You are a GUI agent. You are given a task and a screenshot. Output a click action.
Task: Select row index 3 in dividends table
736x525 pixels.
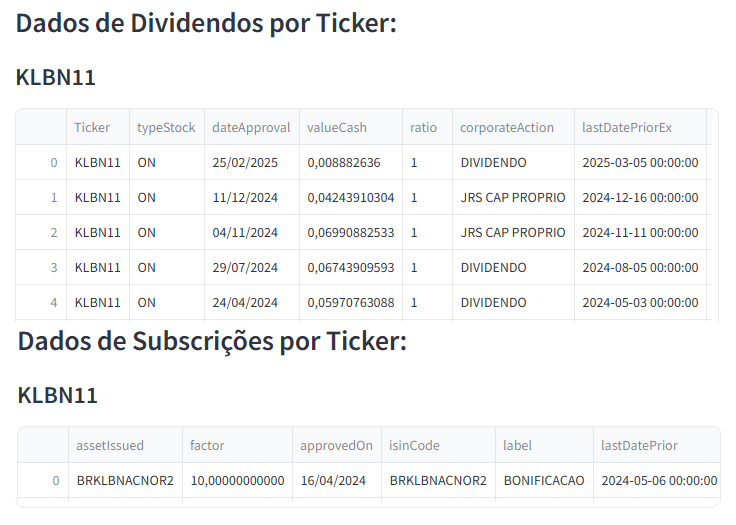[54, 268]
